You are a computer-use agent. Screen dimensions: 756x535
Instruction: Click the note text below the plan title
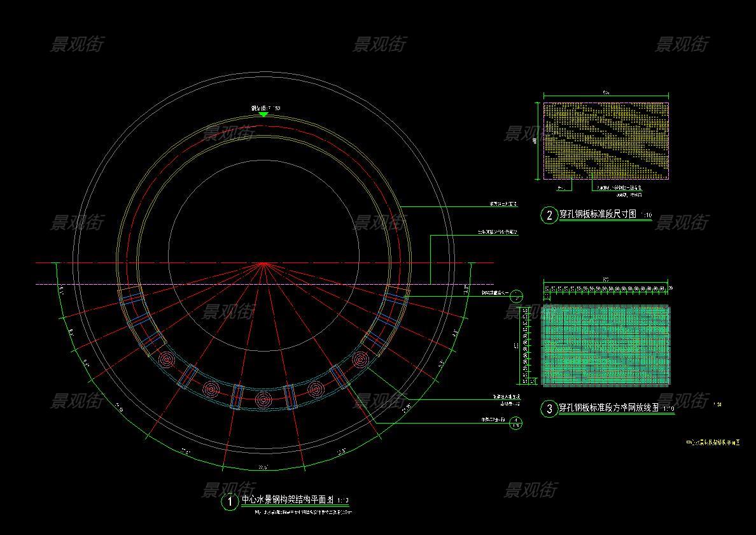pyautogui.click(x=302, y=512)
